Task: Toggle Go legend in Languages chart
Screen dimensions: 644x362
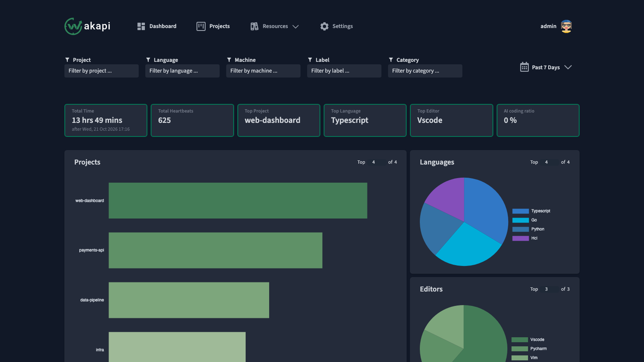Action: [x=525, y=220]
